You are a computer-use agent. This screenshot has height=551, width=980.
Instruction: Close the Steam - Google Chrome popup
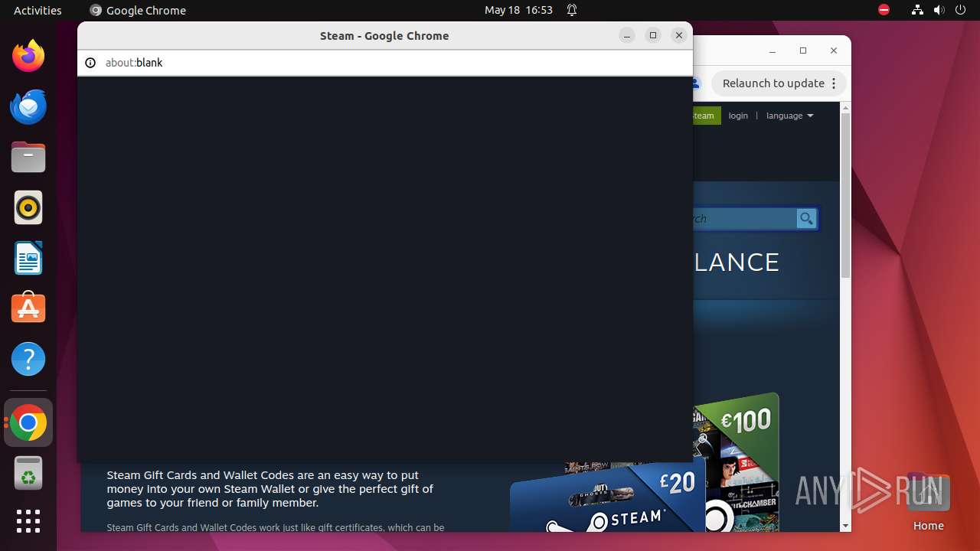(x=679, y=35)
